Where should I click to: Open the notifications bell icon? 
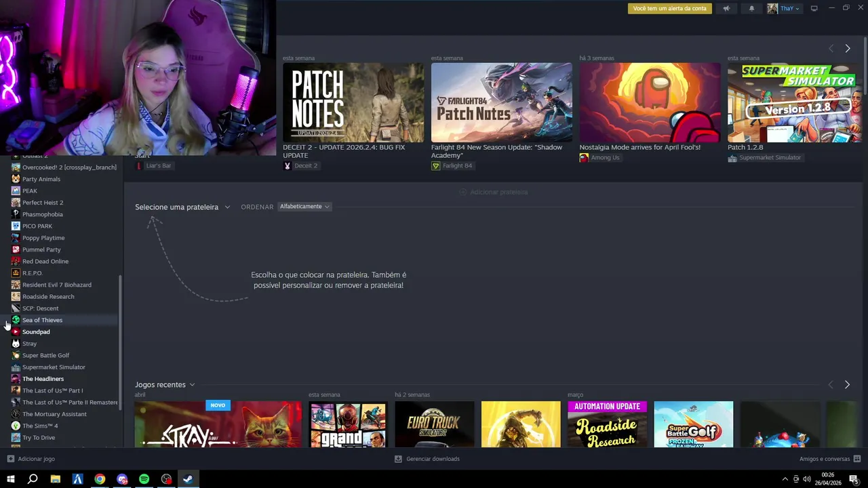coord(751,9)
